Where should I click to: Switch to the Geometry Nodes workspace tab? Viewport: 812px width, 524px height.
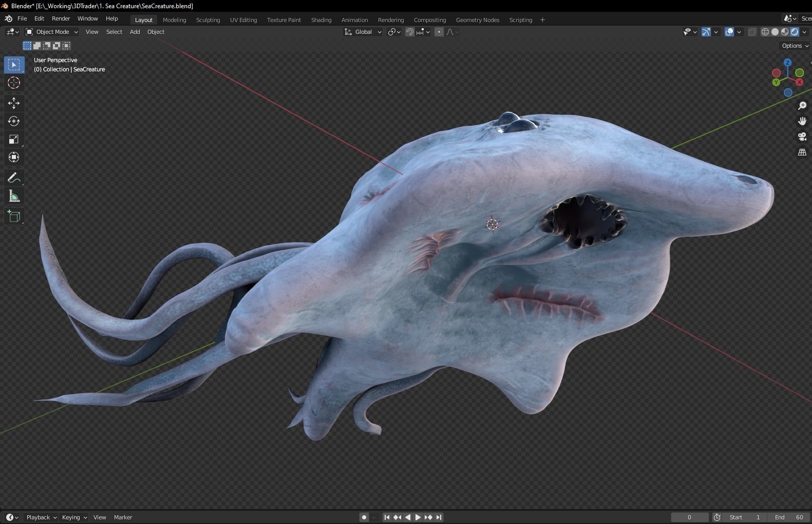(x=478, y=20)
